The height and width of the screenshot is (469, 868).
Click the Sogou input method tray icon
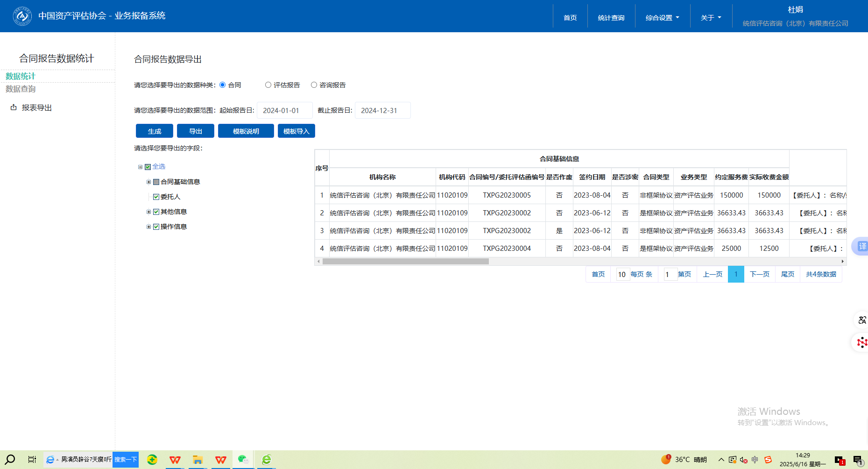[768, 460]
